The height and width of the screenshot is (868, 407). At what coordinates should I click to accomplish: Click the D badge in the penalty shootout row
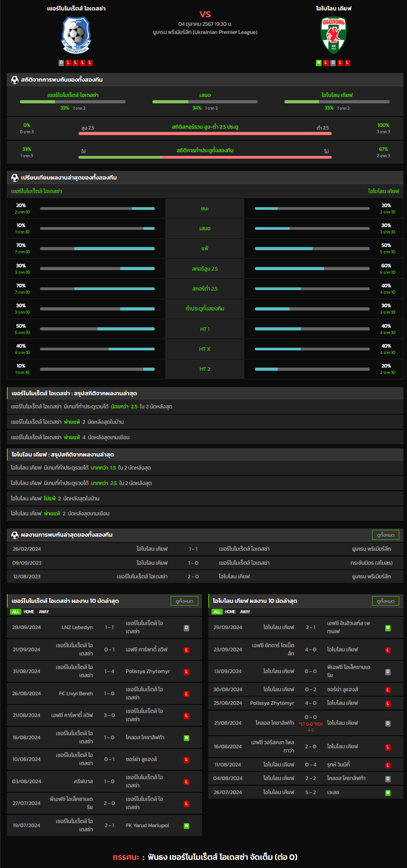click(388, 723)
